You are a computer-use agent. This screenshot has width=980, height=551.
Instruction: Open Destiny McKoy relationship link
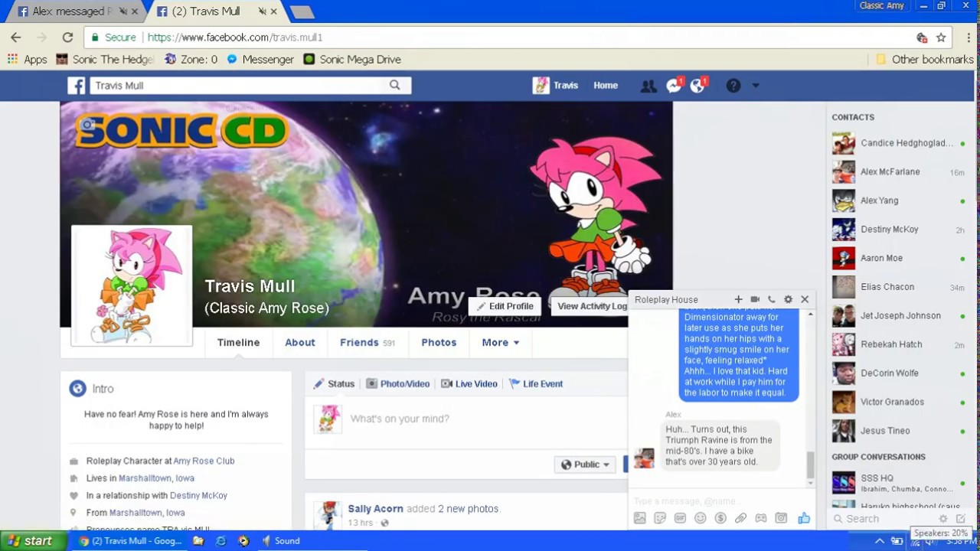(x=198, y=495)
